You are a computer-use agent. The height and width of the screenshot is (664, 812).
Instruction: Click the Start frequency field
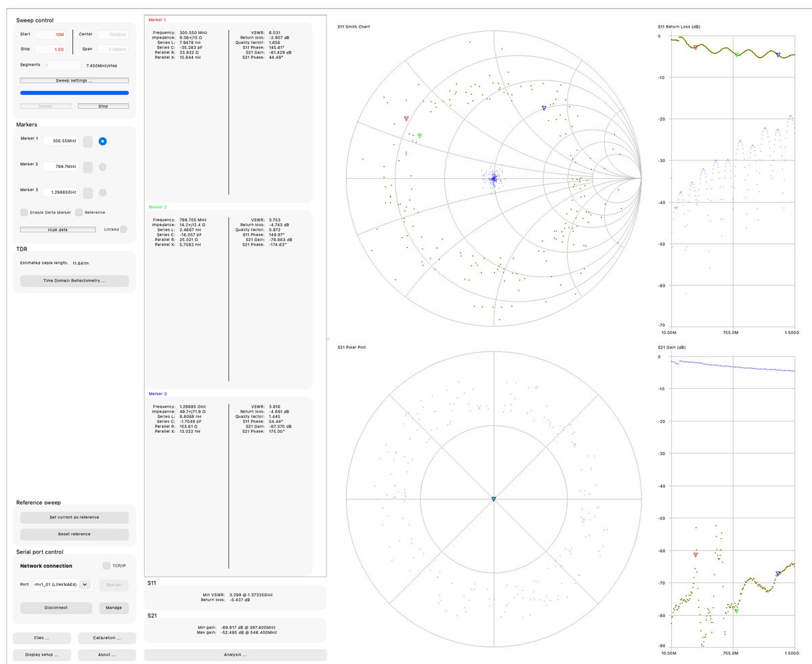point(51,35)
